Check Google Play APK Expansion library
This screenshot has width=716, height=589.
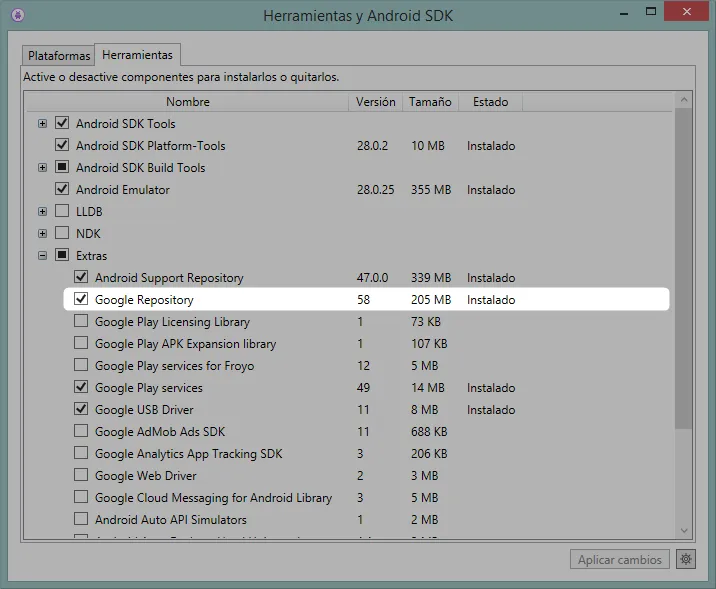[81, 343]
